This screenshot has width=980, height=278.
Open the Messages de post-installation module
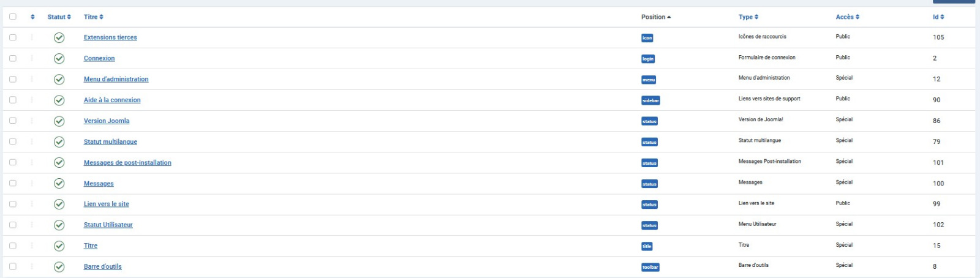[x=127, y=163]
